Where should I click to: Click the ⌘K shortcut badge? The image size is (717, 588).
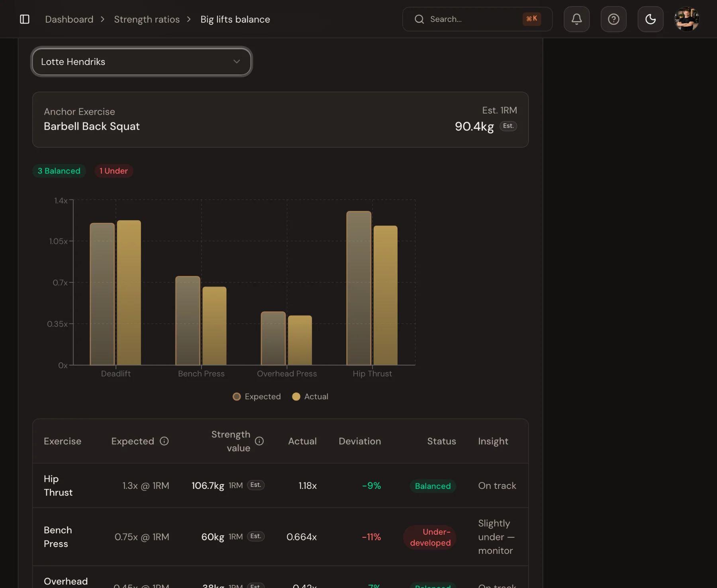click(532, 19)
